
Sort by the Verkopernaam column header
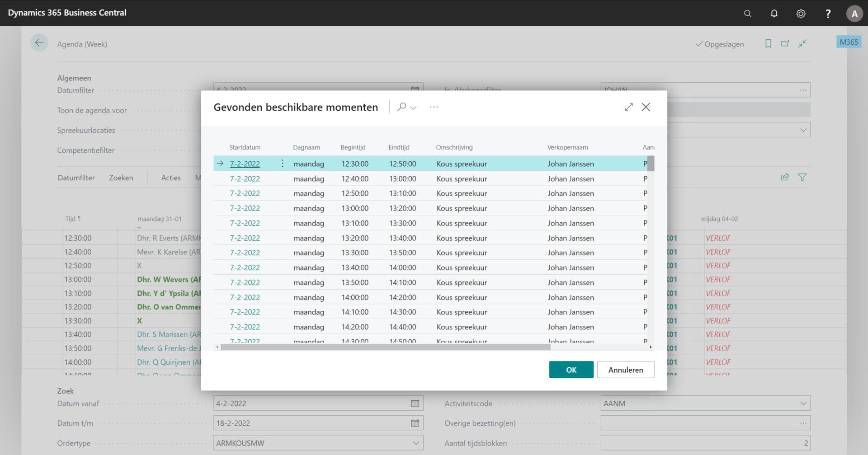click(x=568, y=147)
